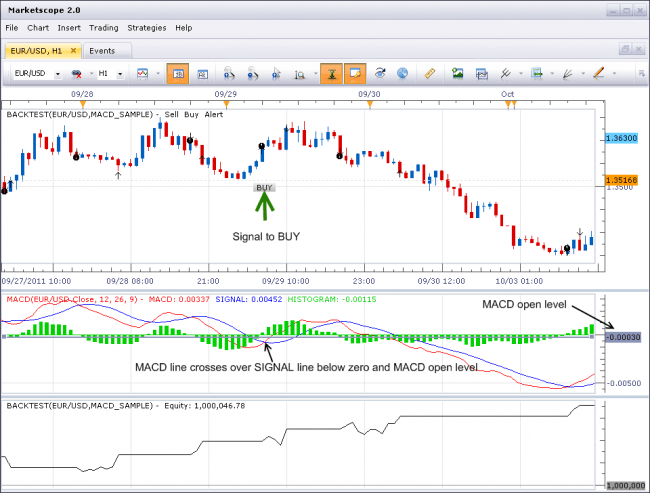Image resolution: width=650 pixels, height=493 pixels.
Task: Open the H1 timeframe dropdown
Action: click(x=120, y=74)
